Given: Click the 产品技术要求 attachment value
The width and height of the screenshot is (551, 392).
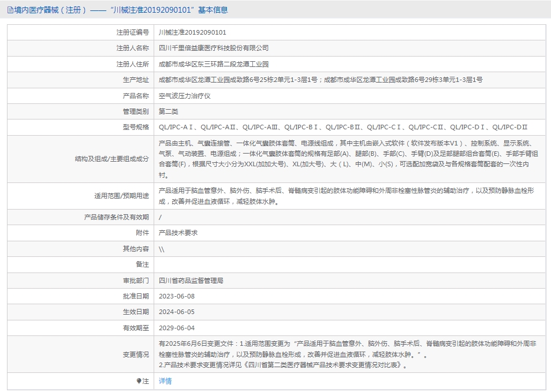Looking at the screenshot, I should 178,233.
